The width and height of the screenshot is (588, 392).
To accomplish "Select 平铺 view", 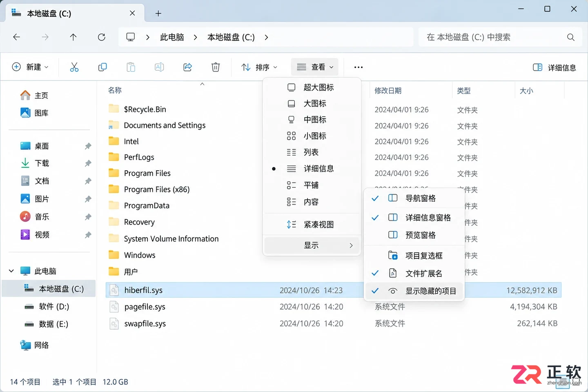I will tap(312, 185).
